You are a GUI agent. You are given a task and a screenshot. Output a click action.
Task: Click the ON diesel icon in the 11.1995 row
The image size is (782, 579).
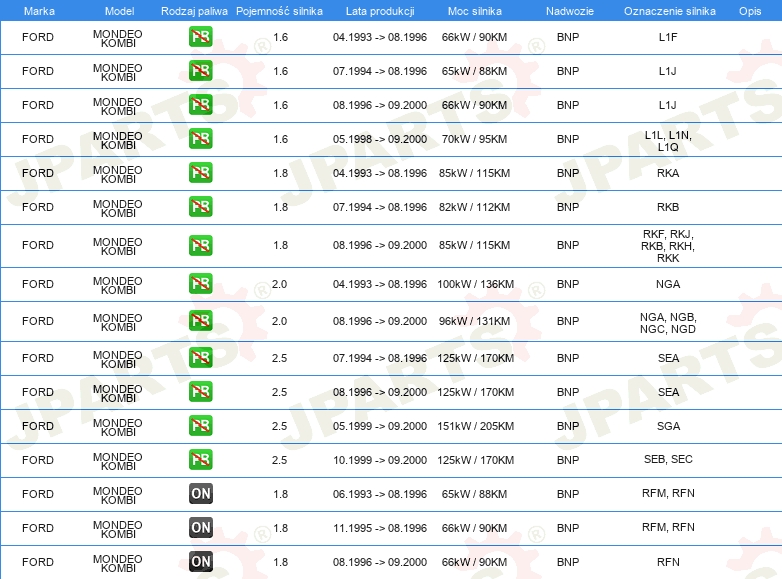coord(200,527)
